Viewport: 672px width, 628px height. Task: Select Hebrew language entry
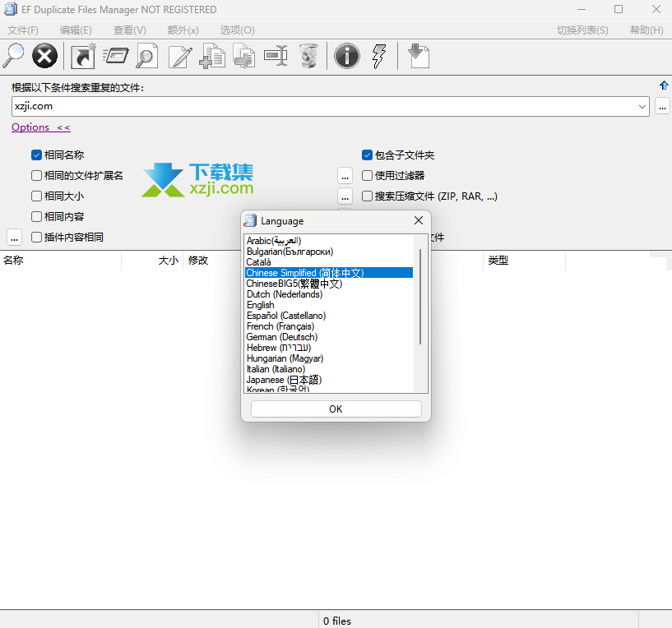click(329, 348)
